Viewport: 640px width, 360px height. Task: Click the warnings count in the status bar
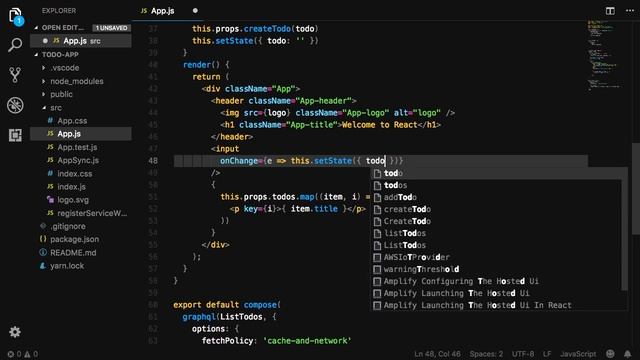click(31, 354)
